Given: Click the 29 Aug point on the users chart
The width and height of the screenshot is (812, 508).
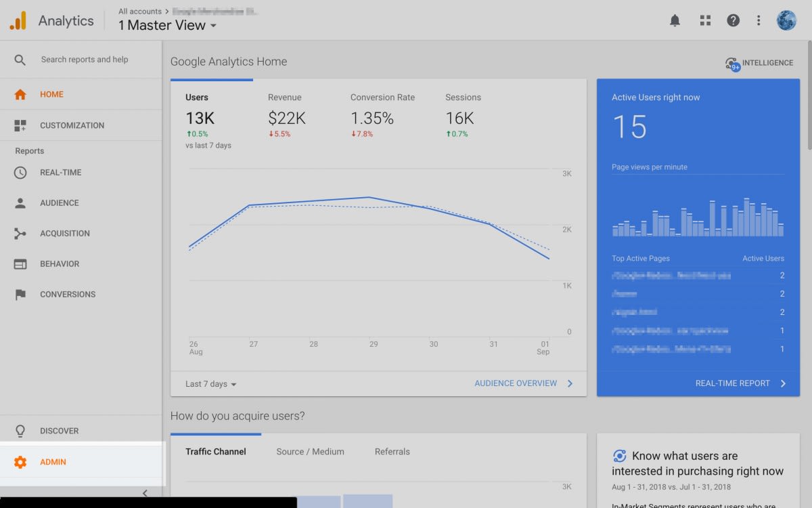Looking at the screenshot, I should (x=369, y=197).
